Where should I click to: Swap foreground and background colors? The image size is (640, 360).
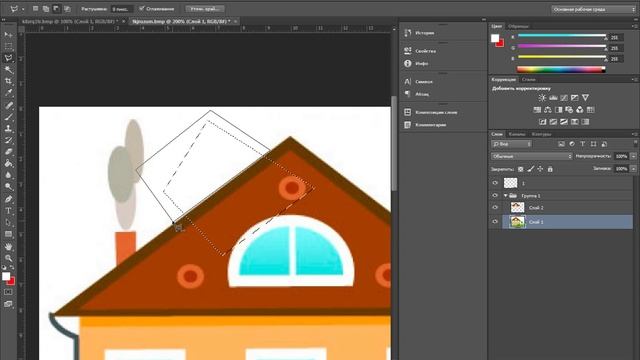coord(12,268)
